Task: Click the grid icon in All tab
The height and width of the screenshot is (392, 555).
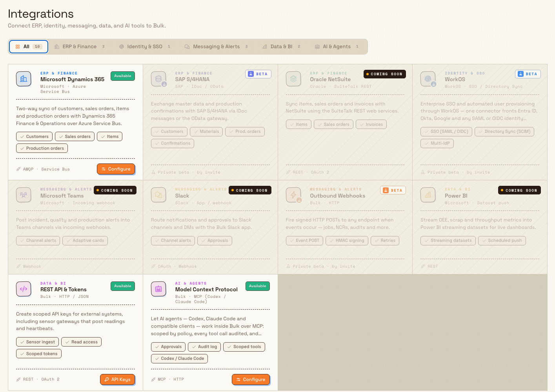Action: [x=18, y=47]
